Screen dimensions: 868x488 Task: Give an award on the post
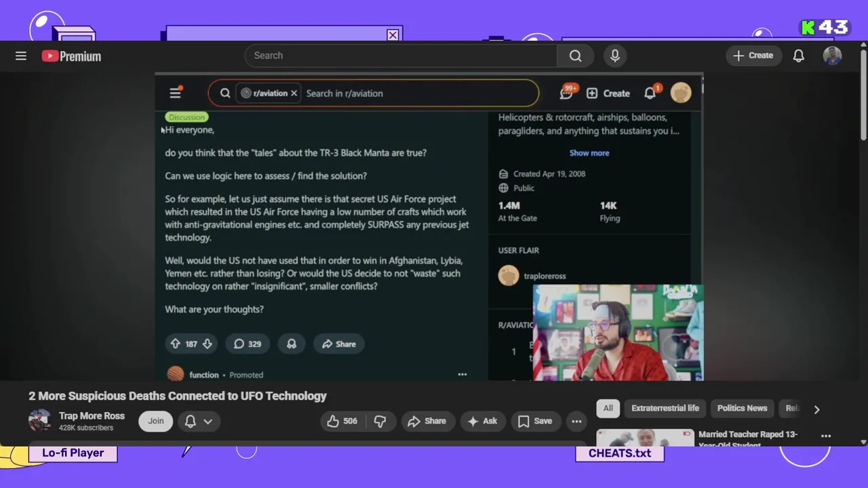pos(292,344)
